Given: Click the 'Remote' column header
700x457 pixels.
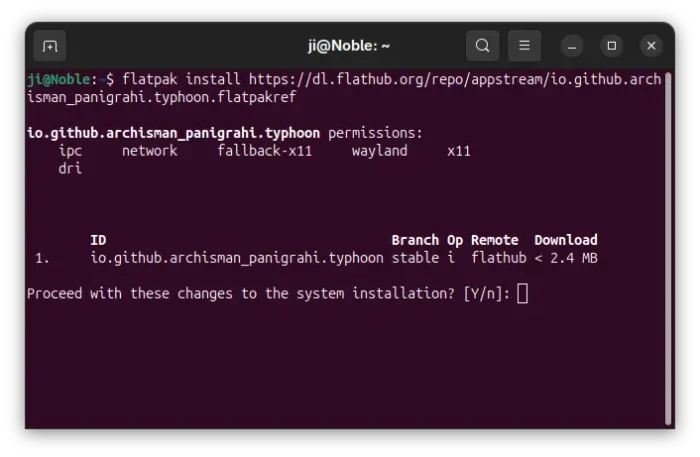Looking at the screenshot, I should tap(495, 240).
